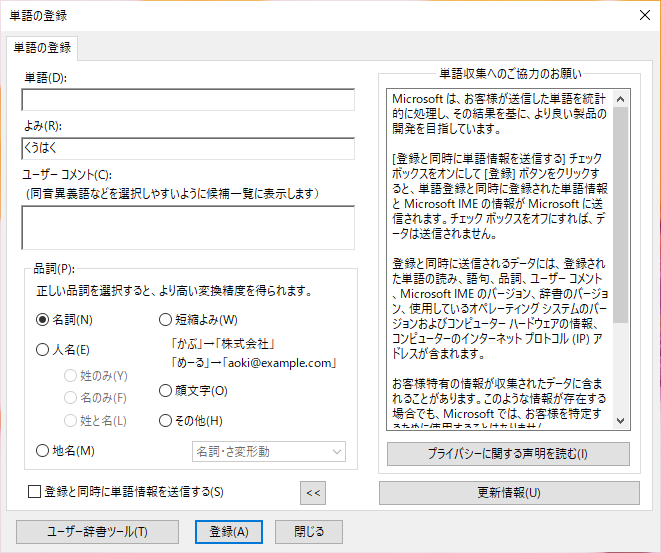Viewport: 661px width, 553px height.
Task: Collapse the side panel with << button
Action: pos(314,492)
